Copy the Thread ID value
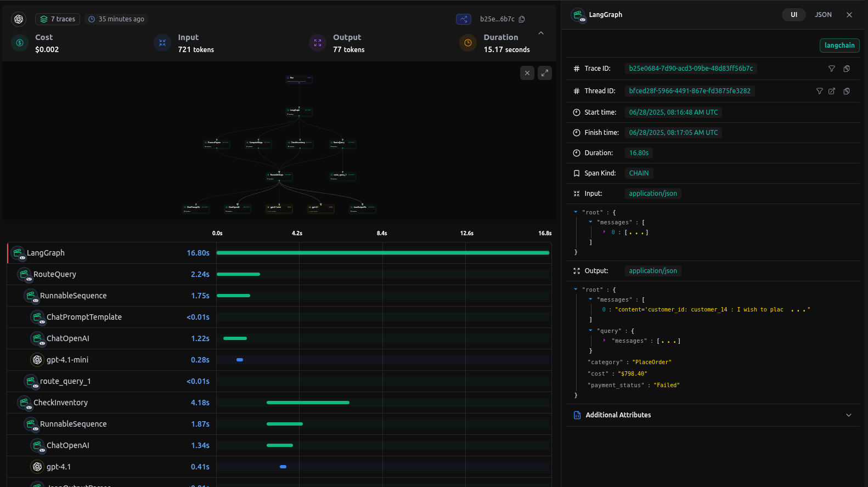Viewport: 868px width, 487px height. pyautogui.click(x=847, y=91)
